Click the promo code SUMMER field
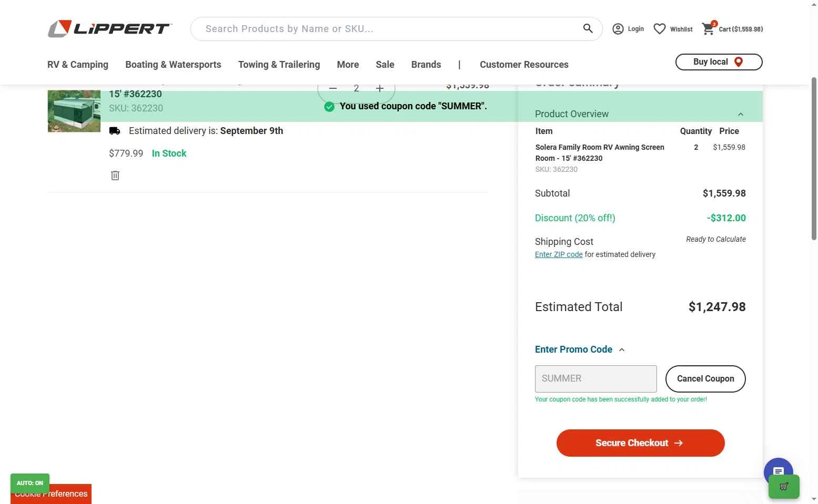 click(595, 379)
